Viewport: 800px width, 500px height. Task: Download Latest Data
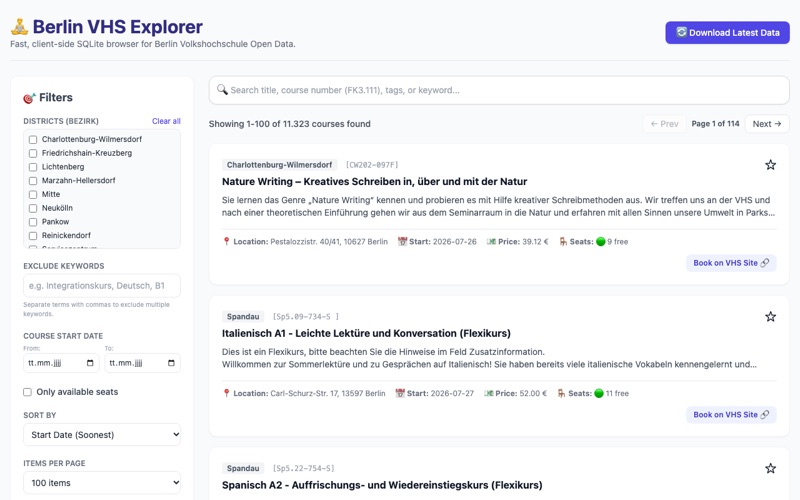click(x=728, y=33)
